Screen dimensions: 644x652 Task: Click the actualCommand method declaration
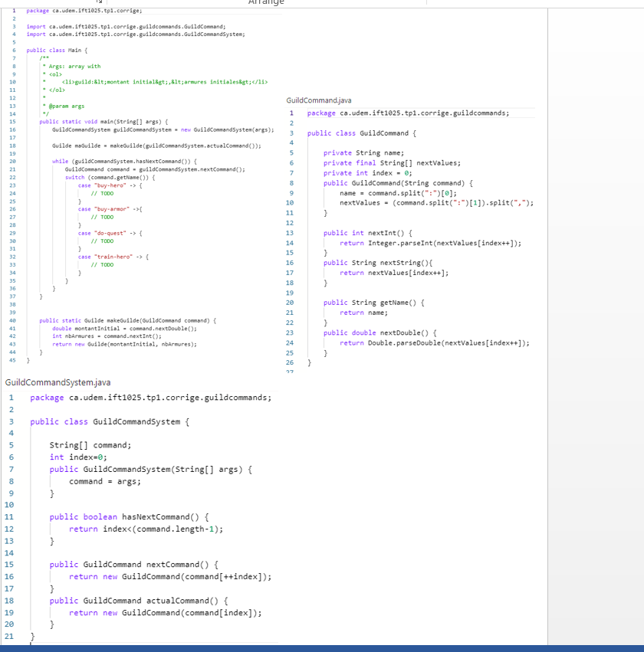pyautogui.click(x=138, y=600)
